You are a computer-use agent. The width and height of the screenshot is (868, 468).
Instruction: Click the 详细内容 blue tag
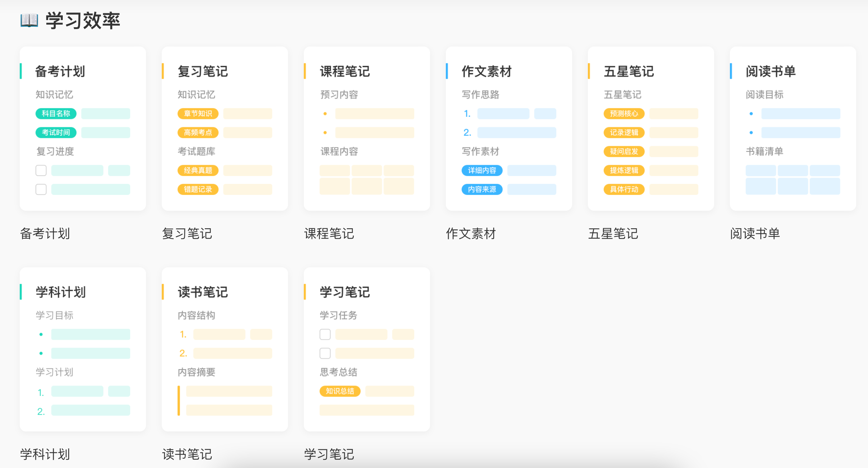coord(482,170)
